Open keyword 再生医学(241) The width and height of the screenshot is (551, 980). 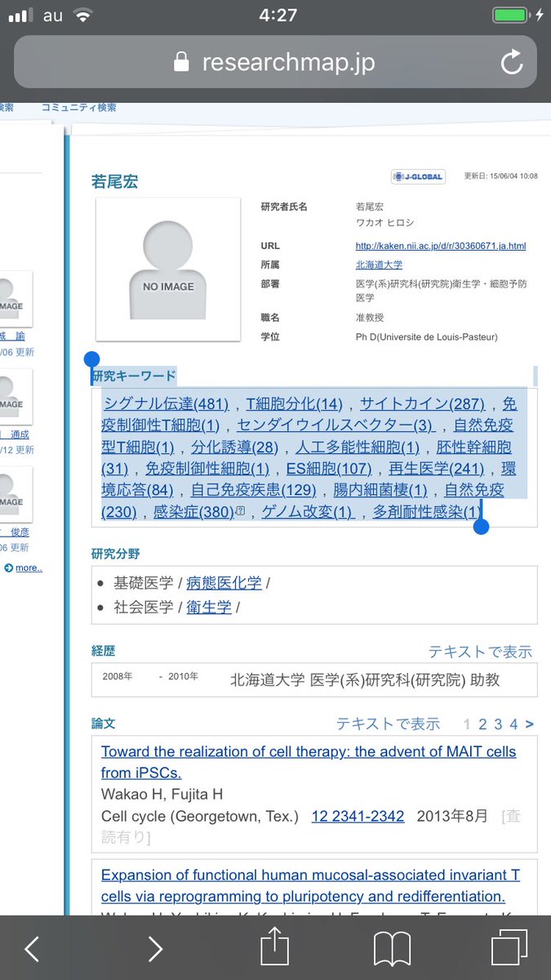click(436, 469)
